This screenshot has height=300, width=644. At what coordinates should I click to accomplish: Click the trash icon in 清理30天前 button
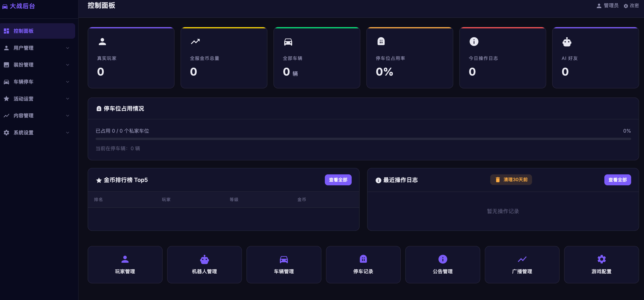point(497,180)
